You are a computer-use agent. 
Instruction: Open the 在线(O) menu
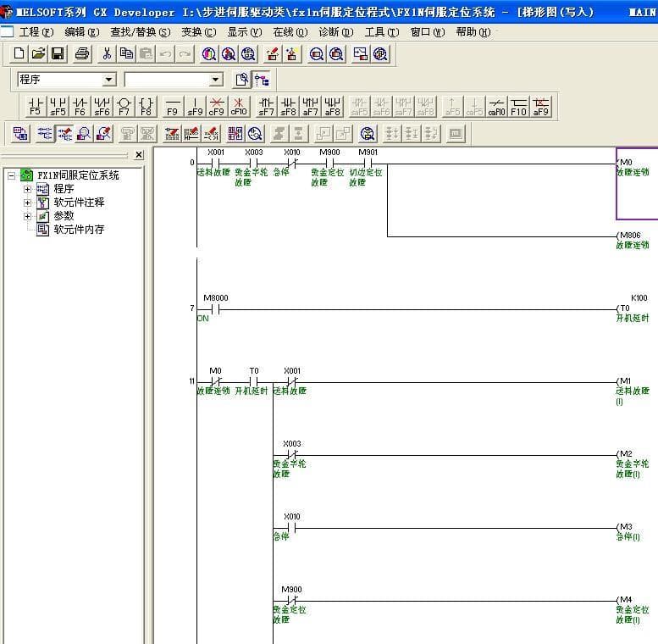click(x=289, y=31)
